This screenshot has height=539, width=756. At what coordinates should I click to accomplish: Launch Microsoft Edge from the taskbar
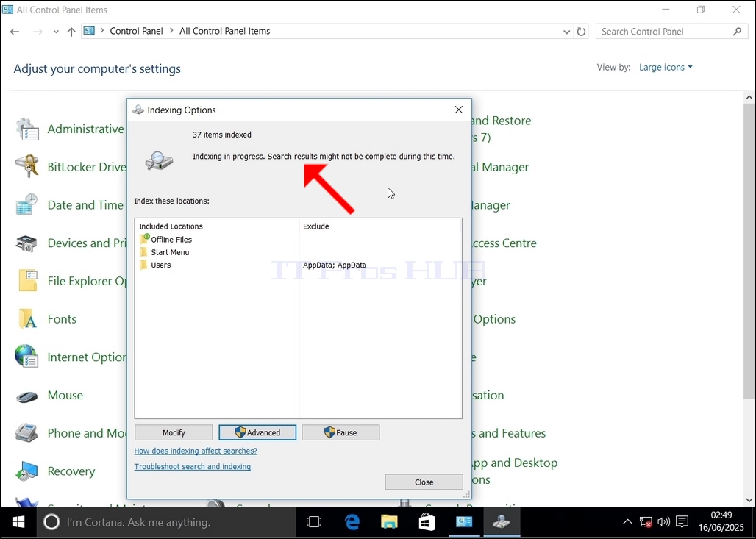[x=352, y=522]
